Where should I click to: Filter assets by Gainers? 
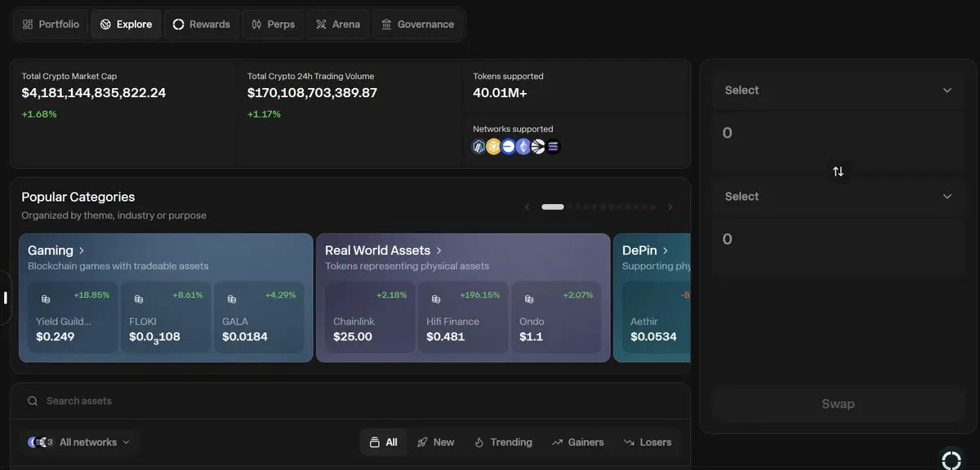tap(578, 442)
